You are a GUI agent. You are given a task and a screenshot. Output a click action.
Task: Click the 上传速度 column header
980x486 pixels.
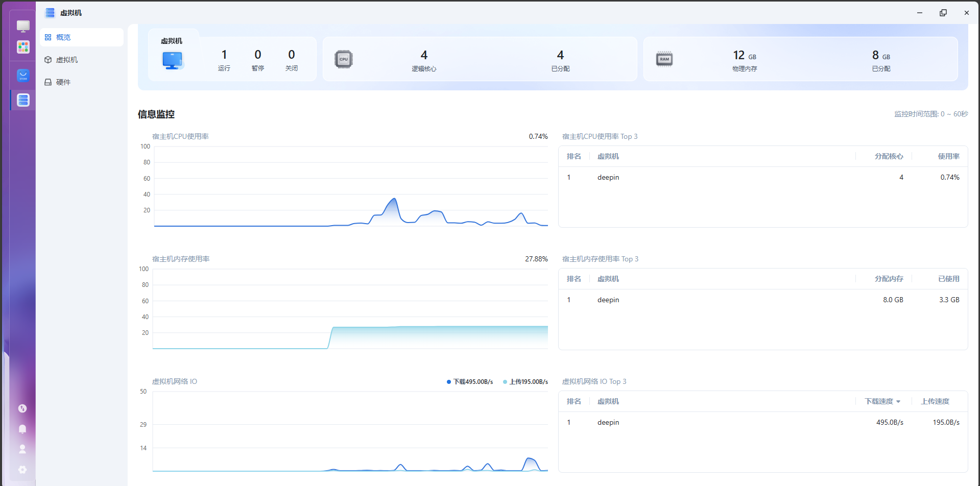(x=935, y=402)
